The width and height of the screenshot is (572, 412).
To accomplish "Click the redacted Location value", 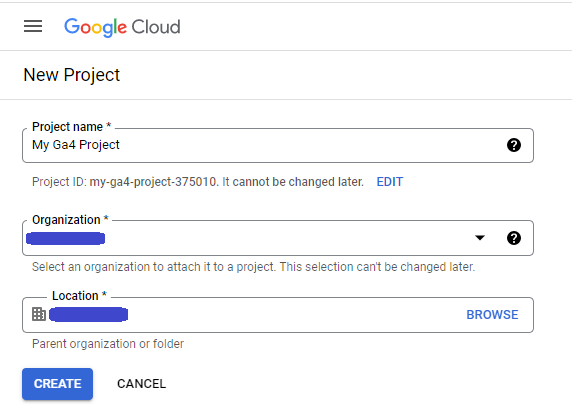I will point(88,315).
